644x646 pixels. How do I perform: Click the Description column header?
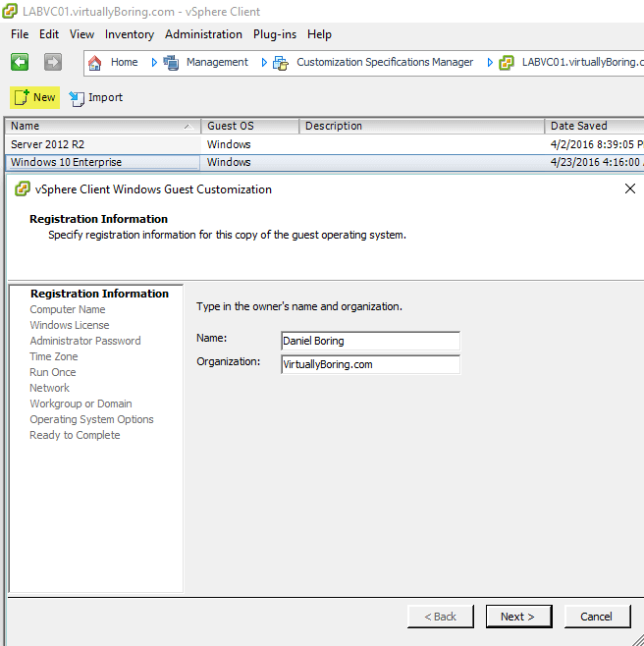(x=421, y=126)
